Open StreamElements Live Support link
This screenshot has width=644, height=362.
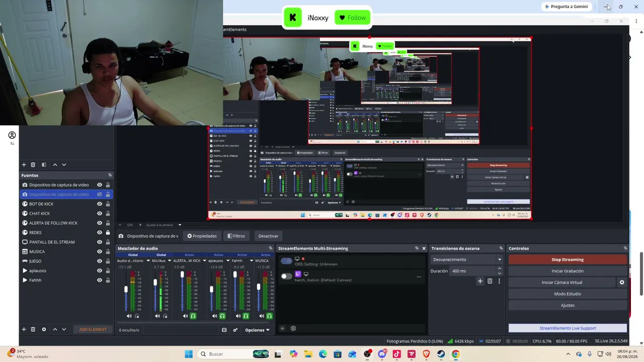pyautogui.click(x=568, y=328)
